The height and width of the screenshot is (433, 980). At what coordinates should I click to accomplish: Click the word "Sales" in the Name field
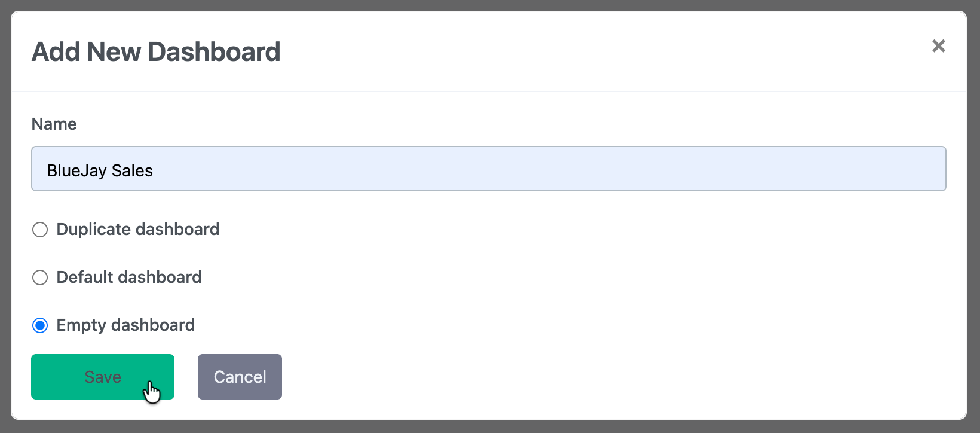click(x=132, y=171)
